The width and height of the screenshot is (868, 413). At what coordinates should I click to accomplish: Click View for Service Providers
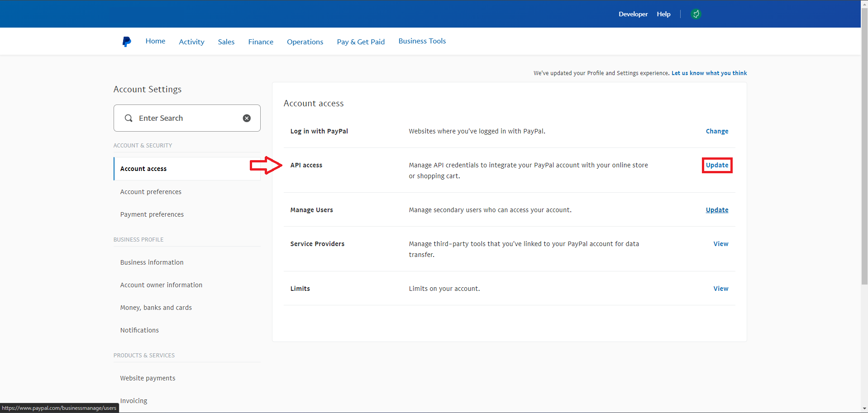pyautogui.click(x=721, y=244)
